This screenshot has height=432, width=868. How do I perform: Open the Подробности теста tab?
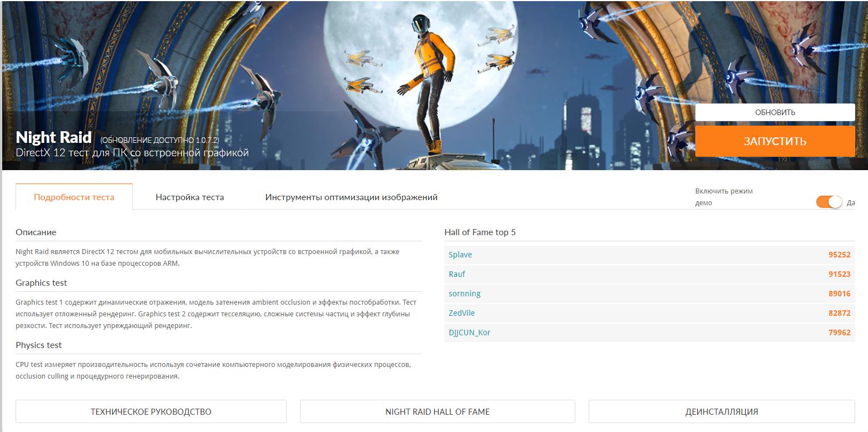[x=74, y=197]
